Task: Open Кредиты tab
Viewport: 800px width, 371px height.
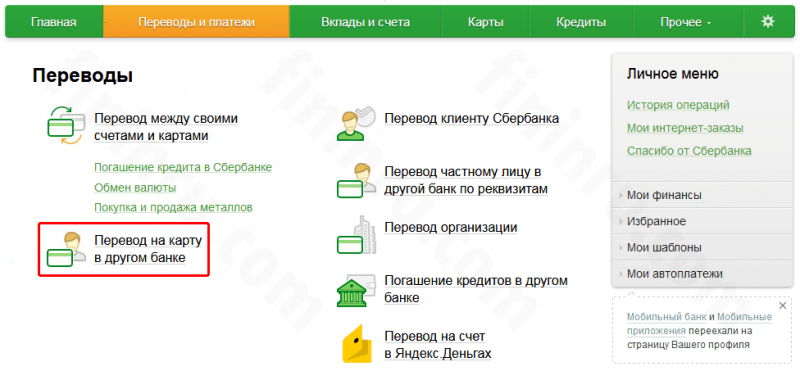Action: pos(581,22)
